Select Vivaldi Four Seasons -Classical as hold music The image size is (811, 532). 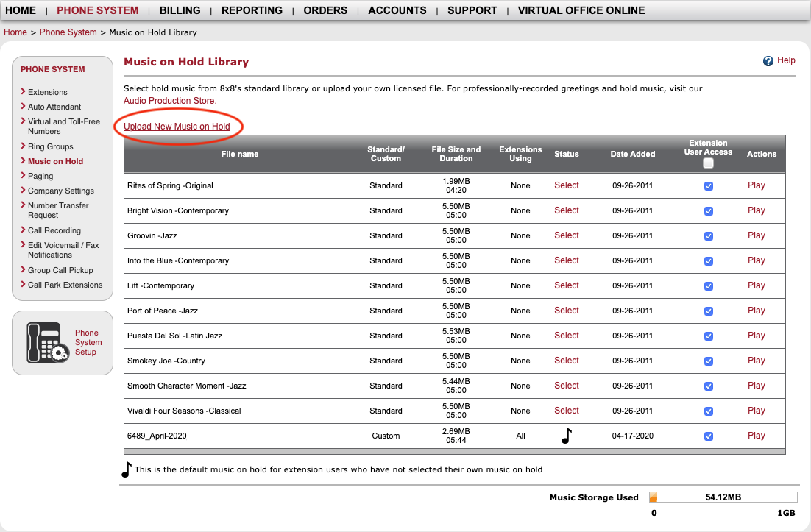567,411
